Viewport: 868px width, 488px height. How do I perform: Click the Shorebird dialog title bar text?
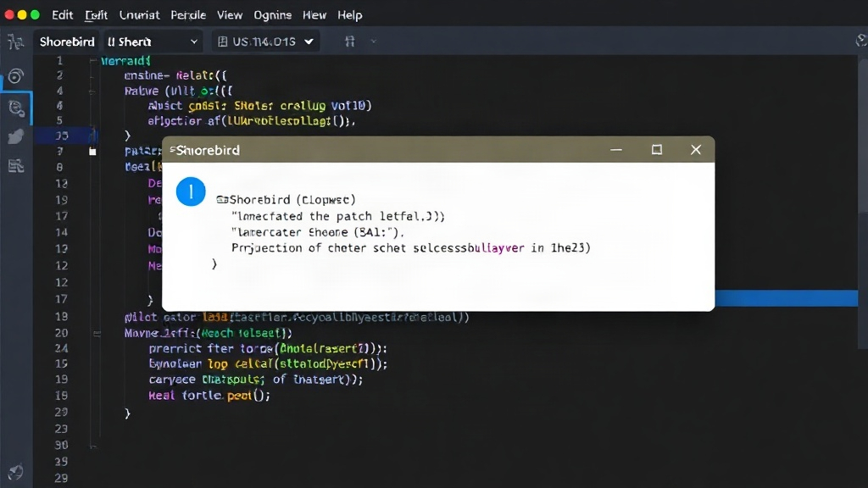click(205, 150)
